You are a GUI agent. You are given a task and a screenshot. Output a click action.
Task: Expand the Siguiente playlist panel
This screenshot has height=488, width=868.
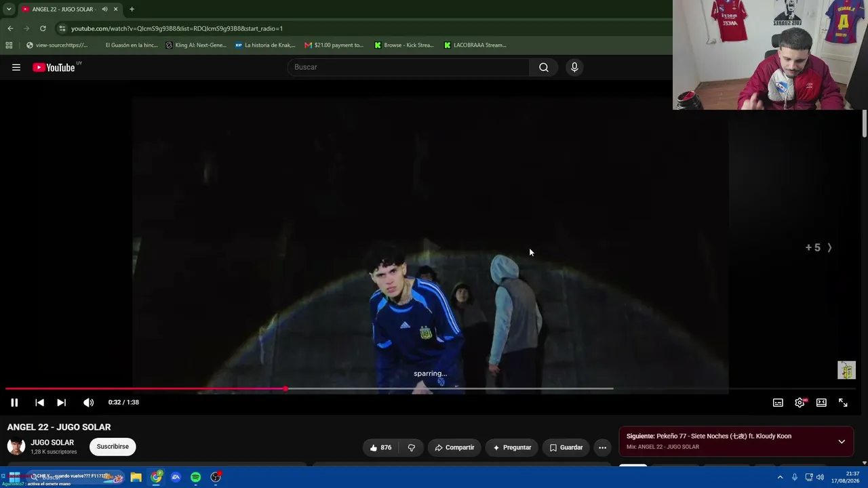pyautogui.click(x=842, y=442)
